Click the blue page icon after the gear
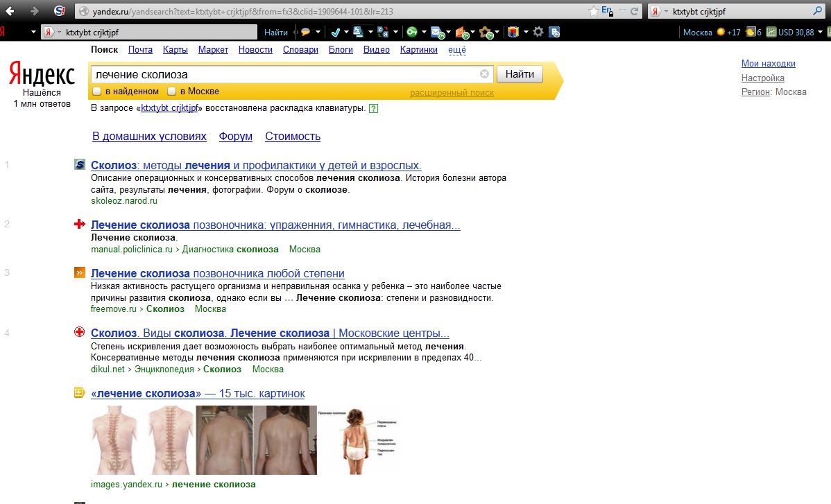The image size is (831, 504). click(554, 33)
